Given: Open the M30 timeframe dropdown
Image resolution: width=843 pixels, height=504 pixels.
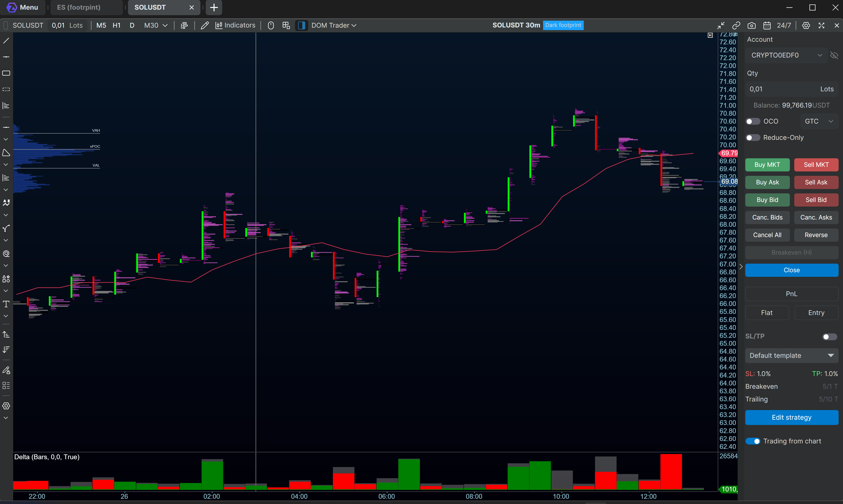Looking at the screenshot, I should [156, 25].
